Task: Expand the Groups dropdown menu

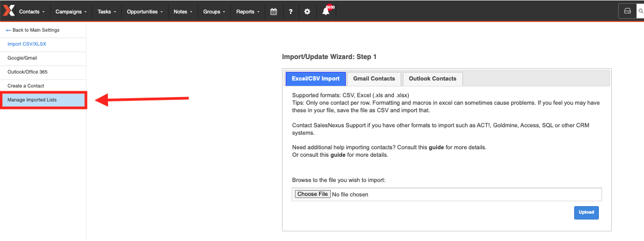Action: point(214,11)
